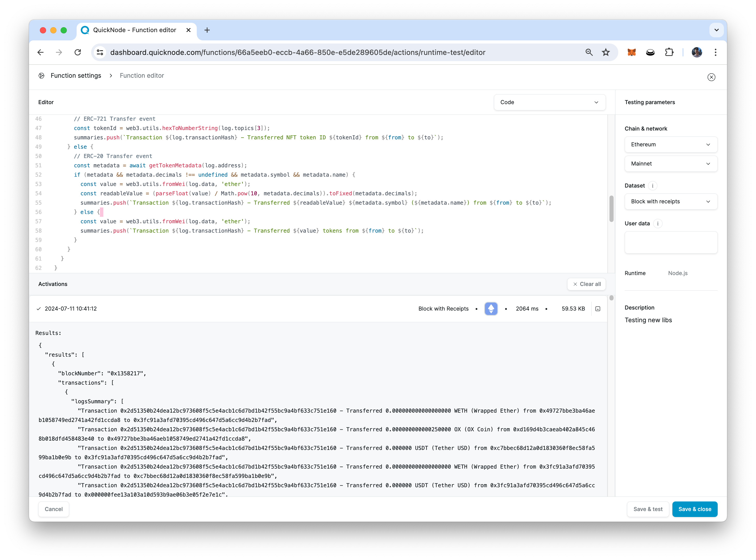This screenshot has height=560, width=756.
Task: Close the QuickNode Function editor tab
Action: 188,30
